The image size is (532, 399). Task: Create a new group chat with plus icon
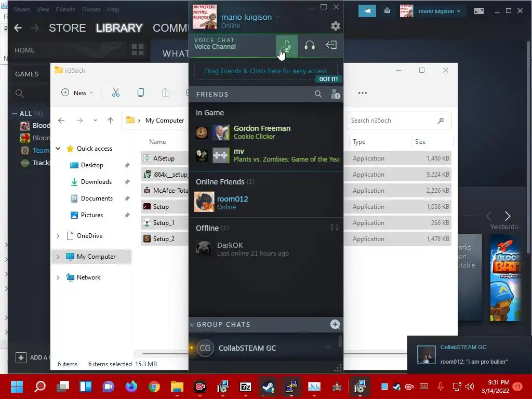coord(335,324)
